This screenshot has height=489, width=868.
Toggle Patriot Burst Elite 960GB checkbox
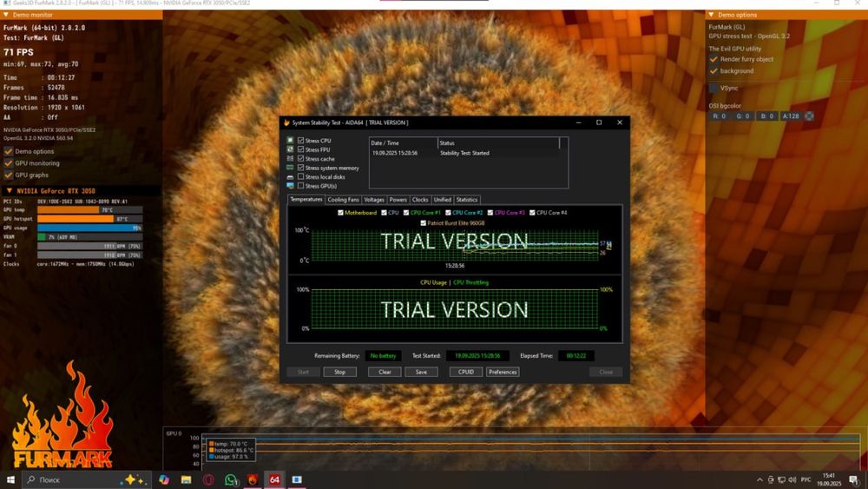[423, 223]
